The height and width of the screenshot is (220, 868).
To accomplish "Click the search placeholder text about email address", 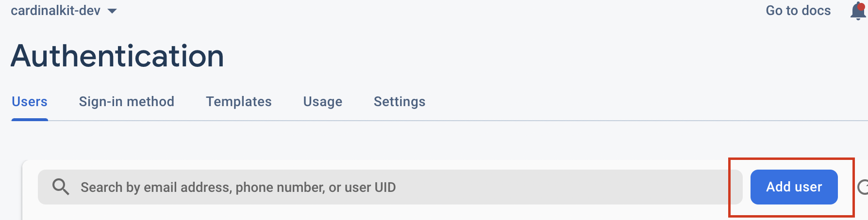I will pos(238,188).
